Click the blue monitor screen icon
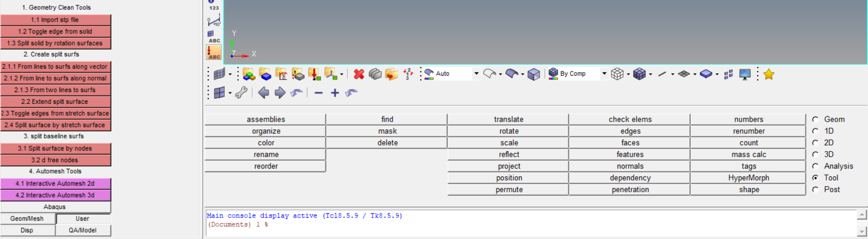This screenshot has height=239, width=868. coord(745,74)
